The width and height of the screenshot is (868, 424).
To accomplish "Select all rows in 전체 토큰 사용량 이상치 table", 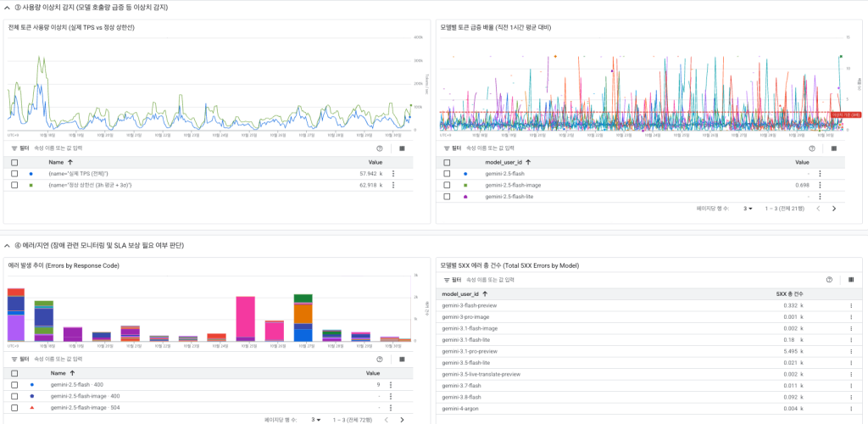I will pyautogui.click(x=14, y=163).
